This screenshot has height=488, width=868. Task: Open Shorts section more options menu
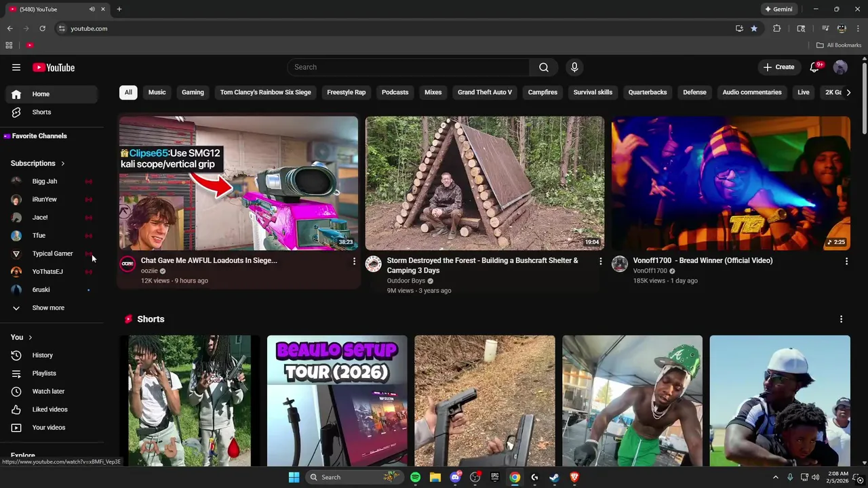[841, 319]
